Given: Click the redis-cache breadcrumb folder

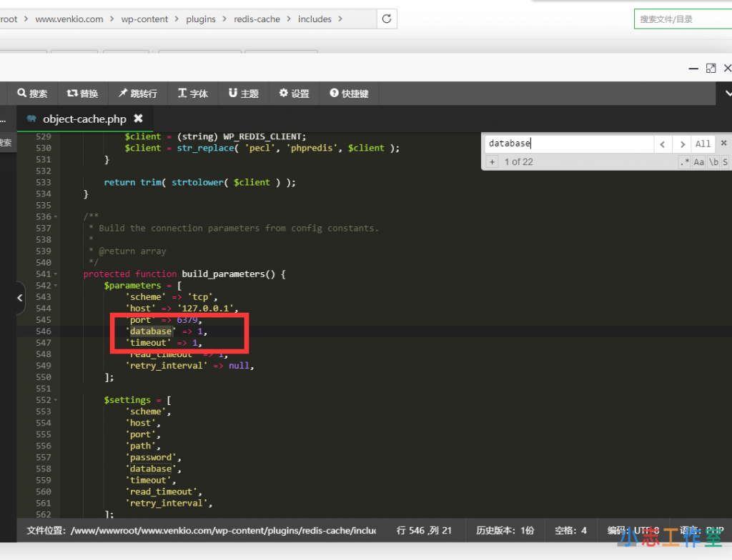Looking at the screenshot, I should pyautogui.click(x=257, y=19).
